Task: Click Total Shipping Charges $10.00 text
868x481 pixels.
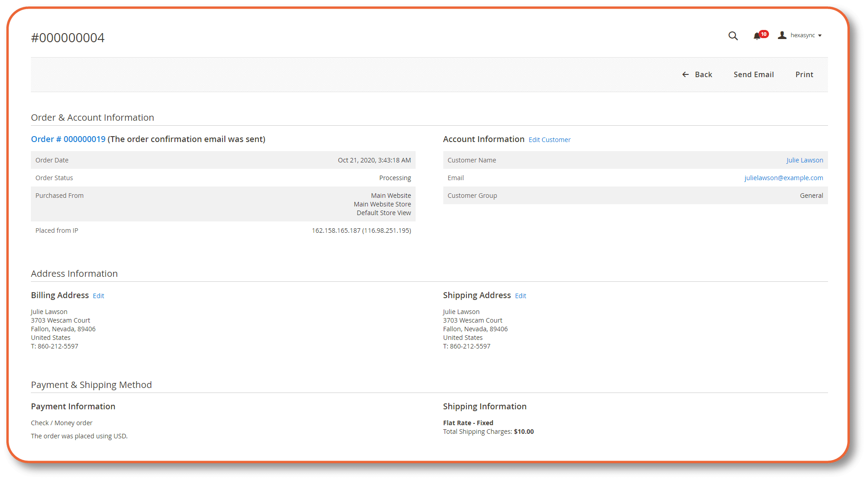Action: point(488,432)
